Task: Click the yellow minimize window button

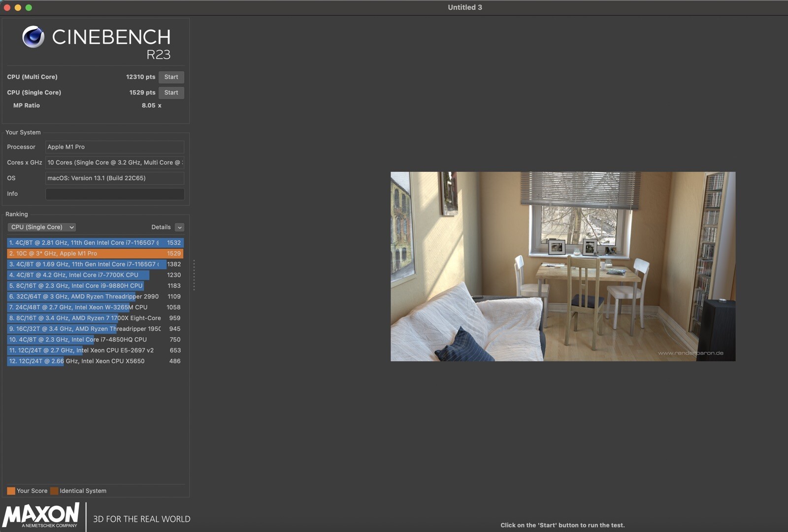Action: [x=18, y=7]
